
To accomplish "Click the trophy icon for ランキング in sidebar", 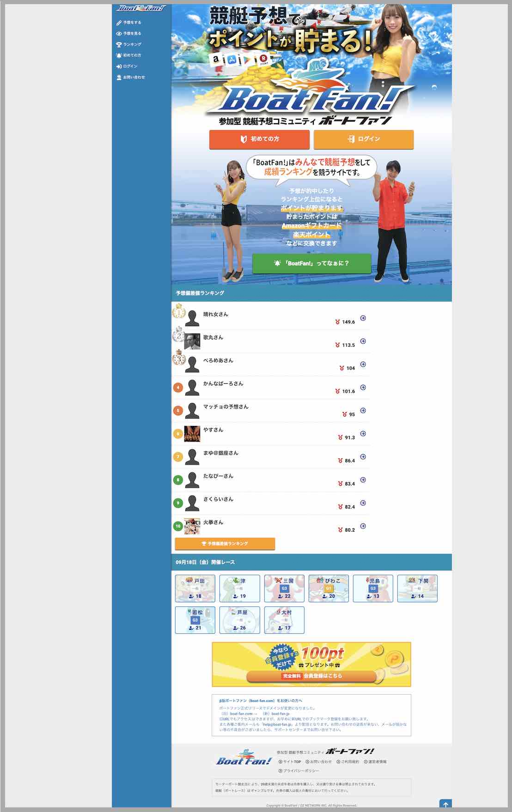I will pyautogui.click(x=119, y=45).
